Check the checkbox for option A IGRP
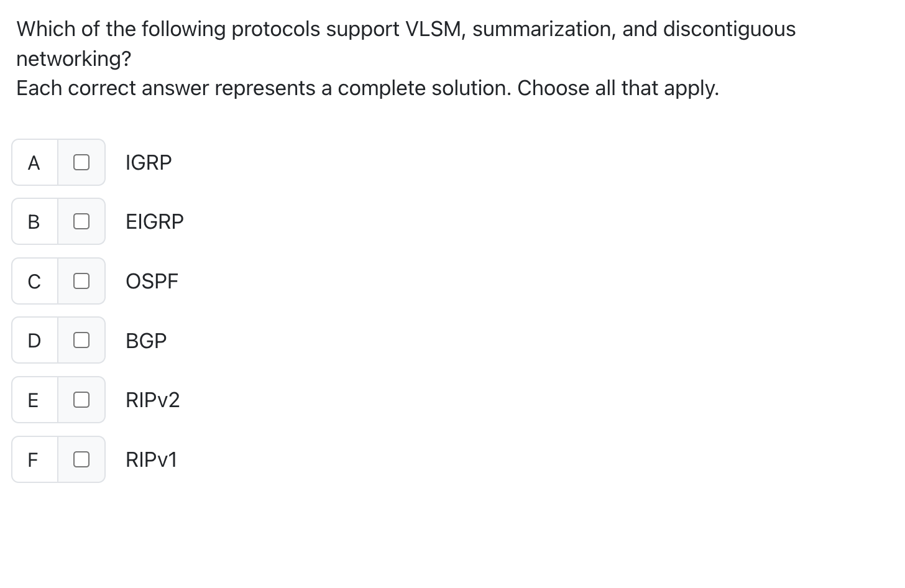This screenshot has width=905, height=588. tap(81, 162)
